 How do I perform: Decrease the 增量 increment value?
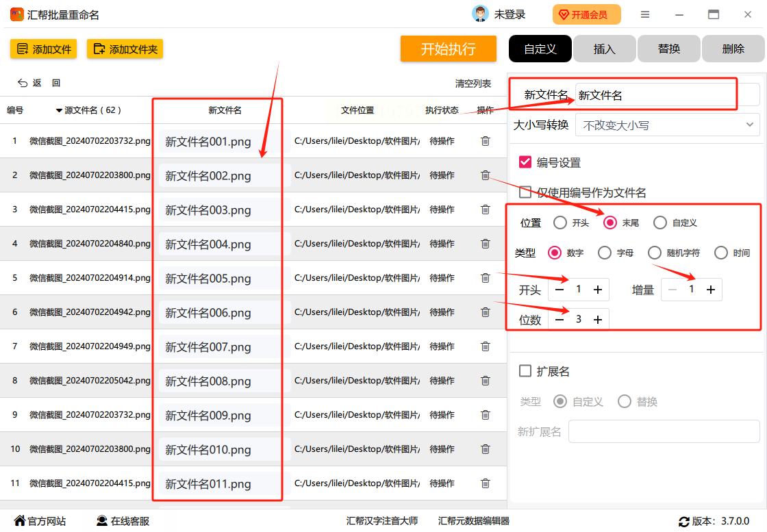pyautogui.click(x=672, y=290)
